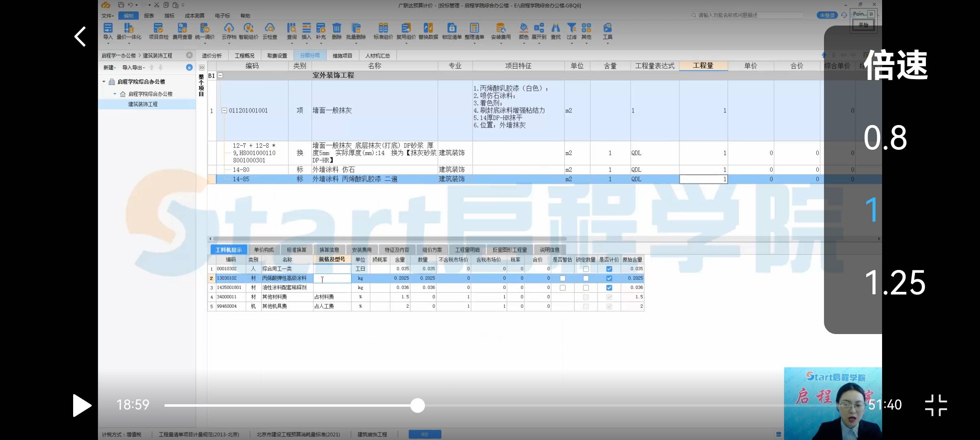Click the video back arrow
Viewport: 980px width, 440px height.
pos(80,37)
